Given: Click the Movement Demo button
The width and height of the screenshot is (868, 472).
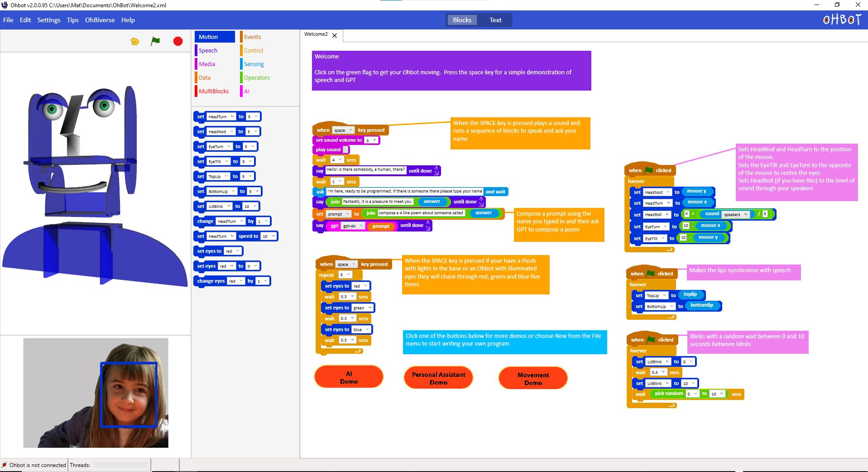Looking at the screenshot, I should 533,379.
